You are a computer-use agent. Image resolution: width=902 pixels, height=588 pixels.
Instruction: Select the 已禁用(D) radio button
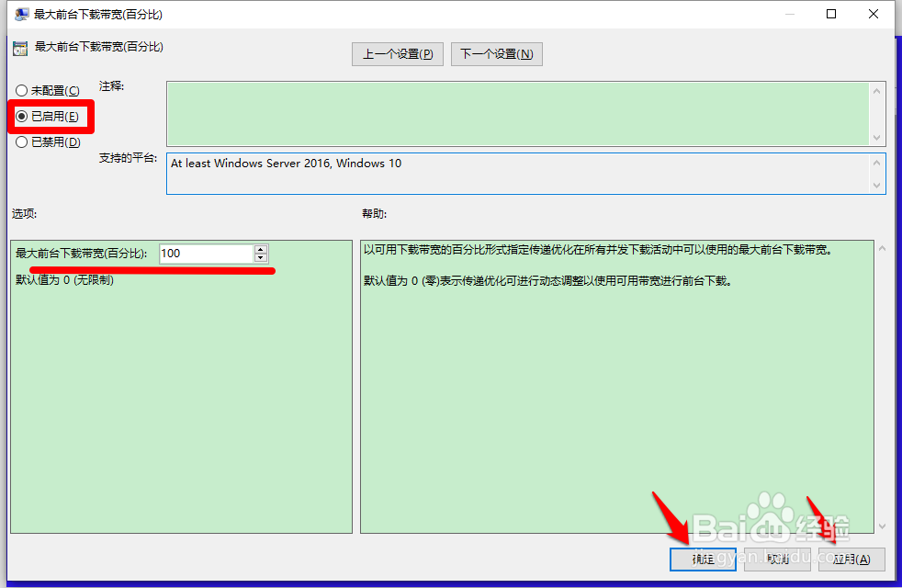point(22,142)
